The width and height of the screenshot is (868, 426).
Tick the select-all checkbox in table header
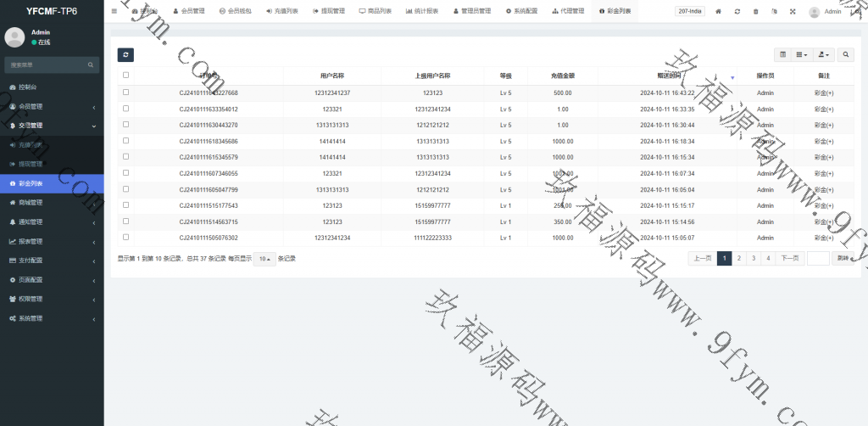click(126, 76)
